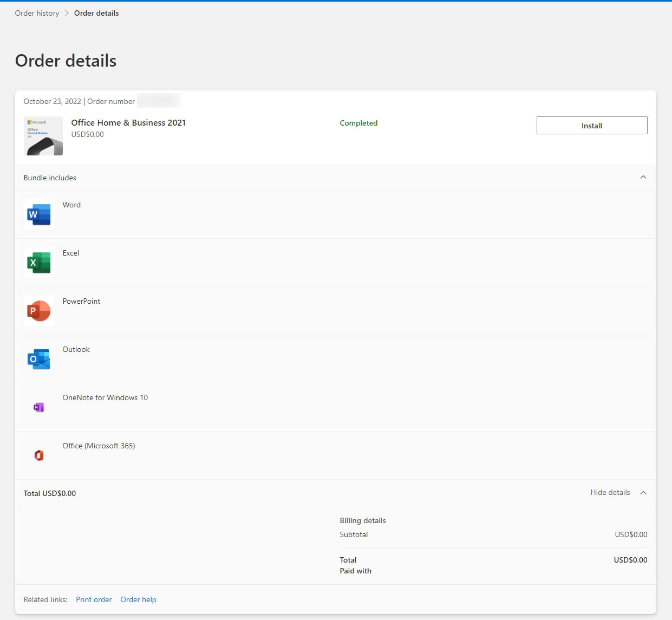672x620 pixels.
Task: Collapse the Bundle includes section chevron
Action: coord(643,177)
